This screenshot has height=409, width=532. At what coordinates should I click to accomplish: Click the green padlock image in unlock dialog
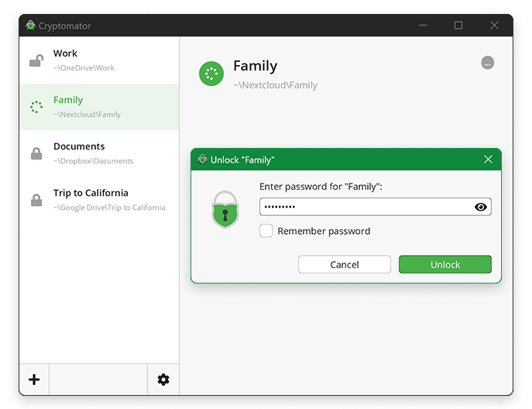pos(225,209)
